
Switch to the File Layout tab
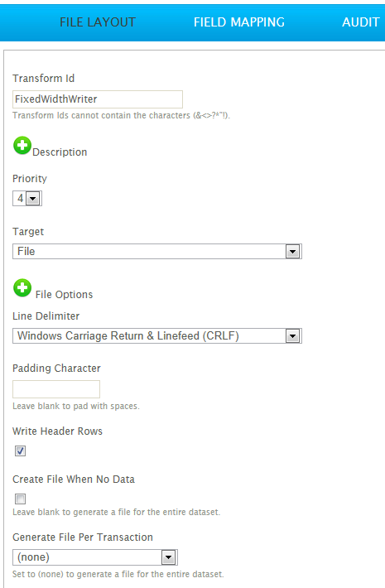[x=98, y=22]
